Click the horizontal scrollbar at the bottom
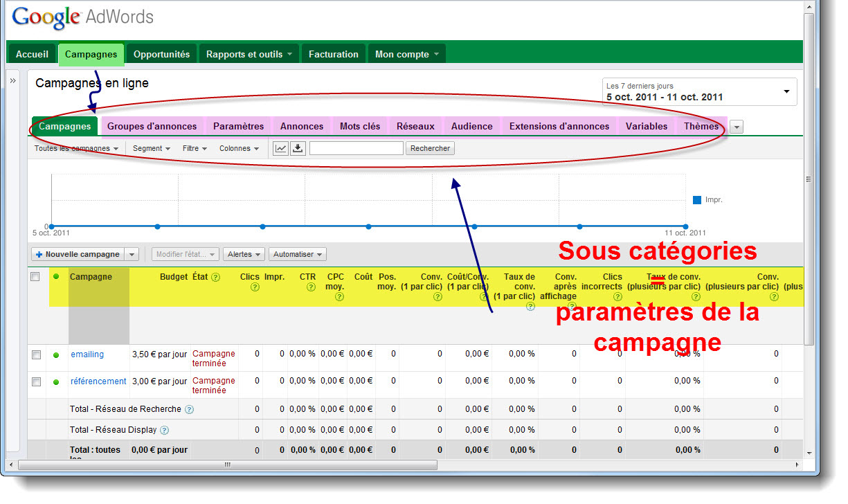Viewport: 848px width, 504px height. tap(227, 465)
